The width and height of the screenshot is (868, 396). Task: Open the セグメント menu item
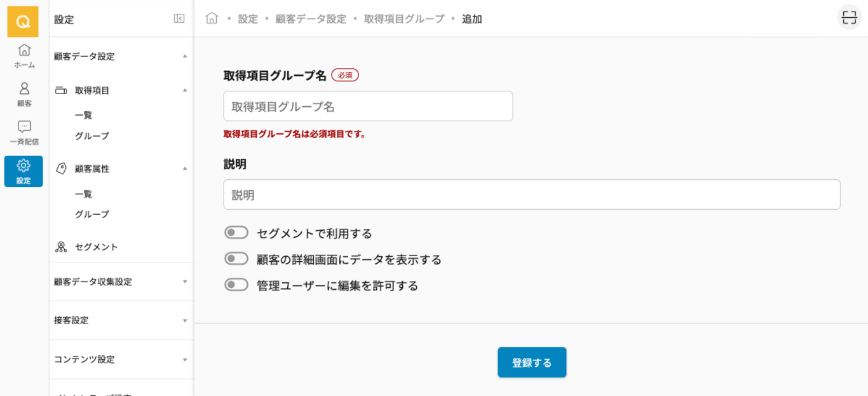point(96,247)
